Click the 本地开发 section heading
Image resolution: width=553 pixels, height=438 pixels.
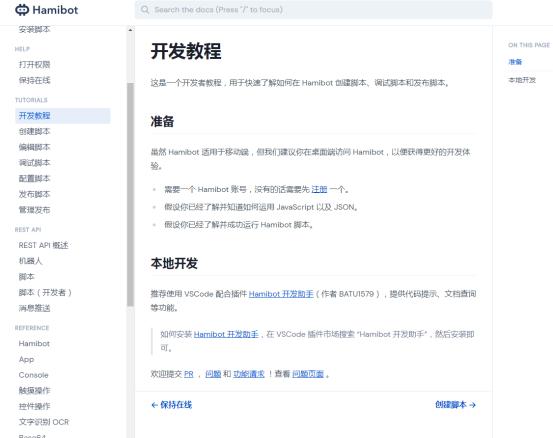coord(174,263)
